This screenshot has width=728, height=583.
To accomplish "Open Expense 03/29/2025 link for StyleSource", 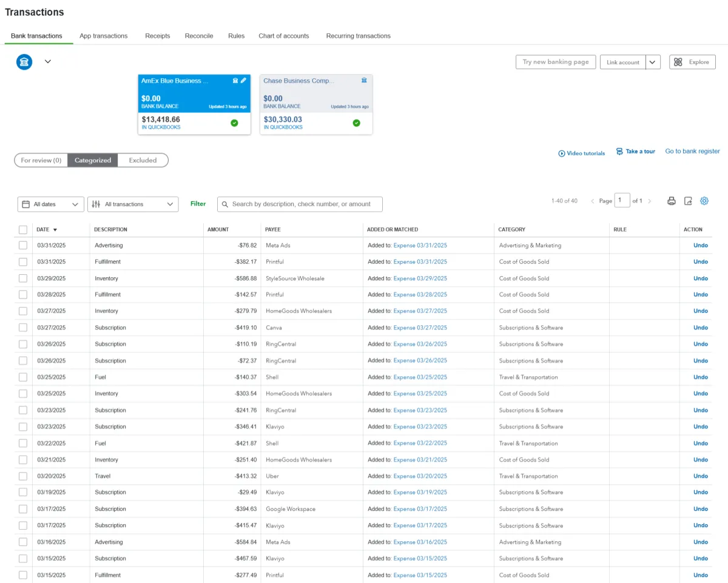I will (x=420, y=278).
